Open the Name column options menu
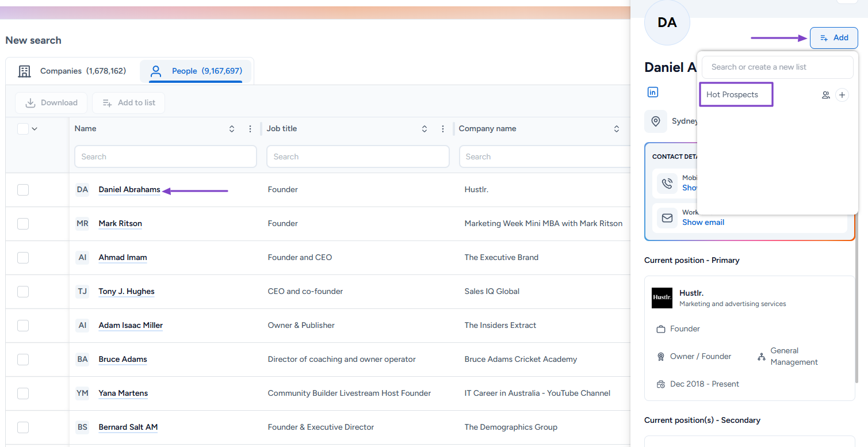 (x=250, y=129)
